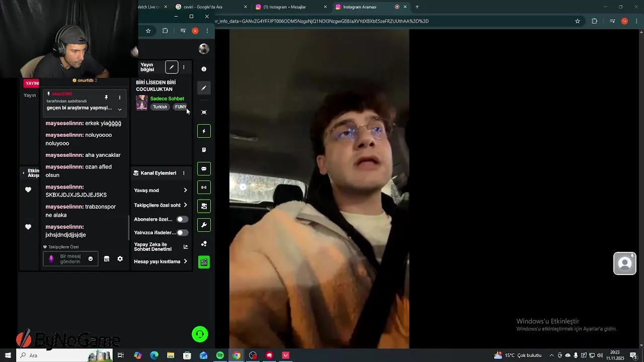Viewport: 644px width, 362px height.
Task: Open the Windows Start menu
Action: (8, 355)
